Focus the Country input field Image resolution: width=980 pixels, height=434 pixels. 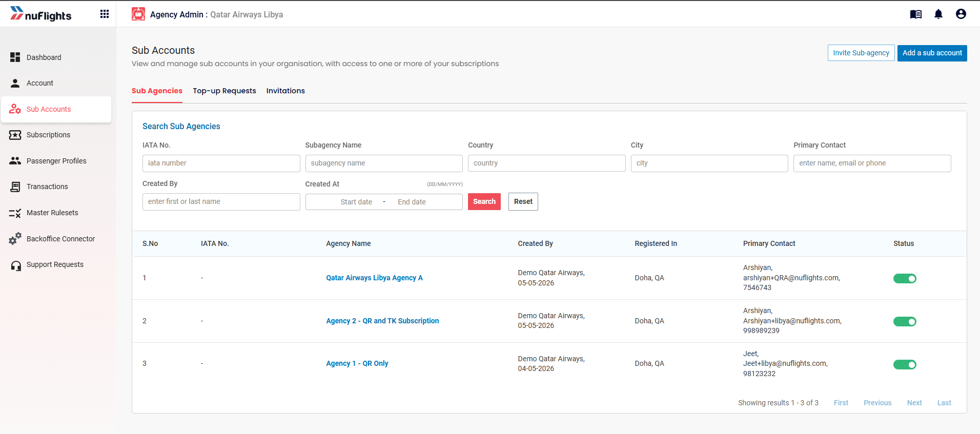point(546,163)
